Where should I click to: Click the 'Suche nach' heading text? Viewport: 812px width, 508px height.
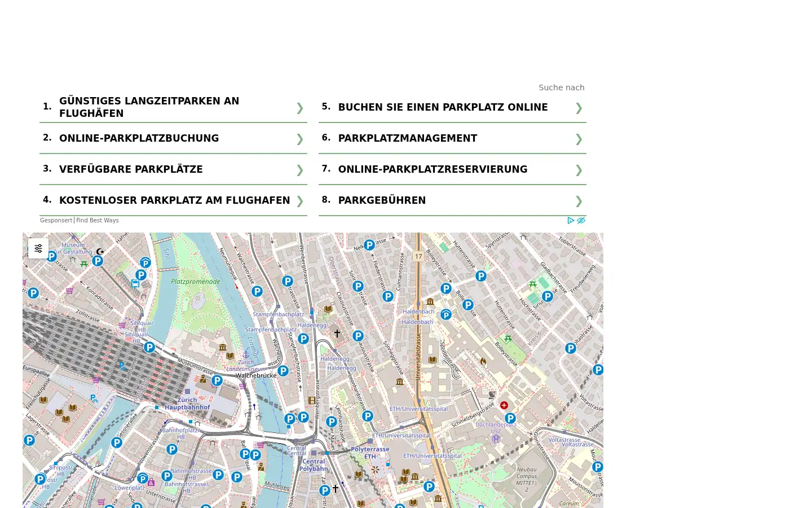[x=562, y=87]
